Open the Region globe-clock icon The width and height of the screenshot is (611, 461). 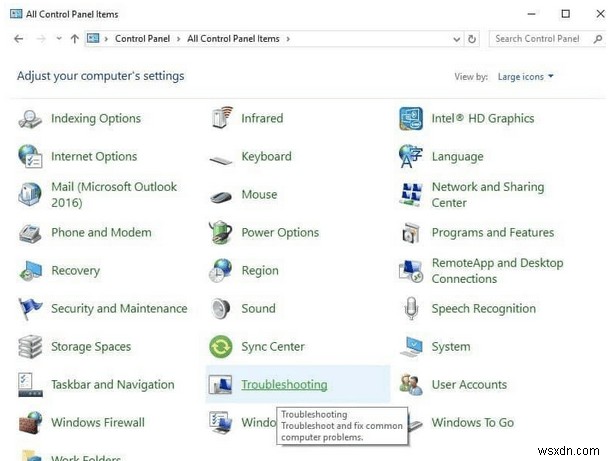point(220,270)
